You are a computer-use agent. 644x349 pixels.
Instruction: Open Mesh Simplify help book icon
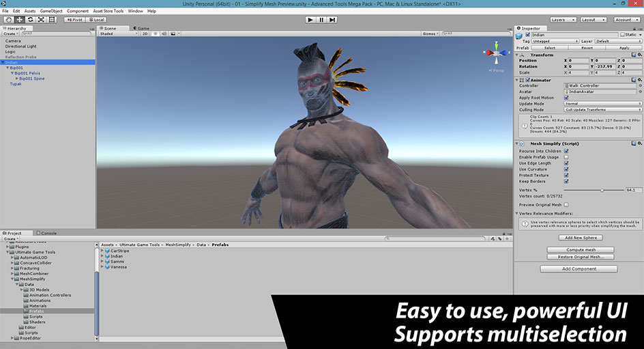coord(634,143)
